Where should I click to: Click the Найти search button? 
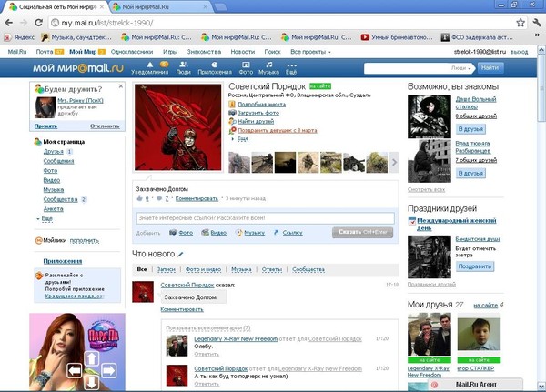pos(490,68)
